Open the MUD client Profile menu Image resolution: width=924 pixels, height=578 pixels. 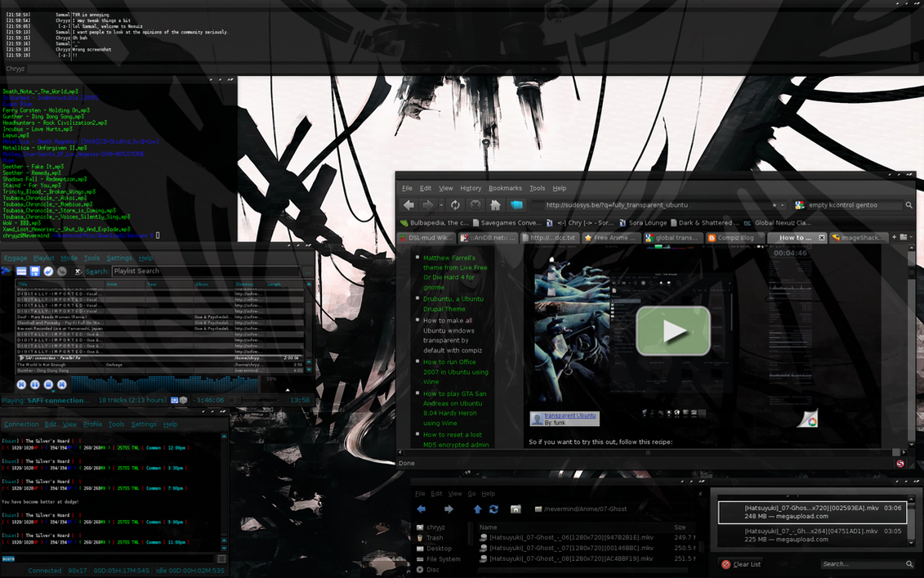click(x=92, y=424)
